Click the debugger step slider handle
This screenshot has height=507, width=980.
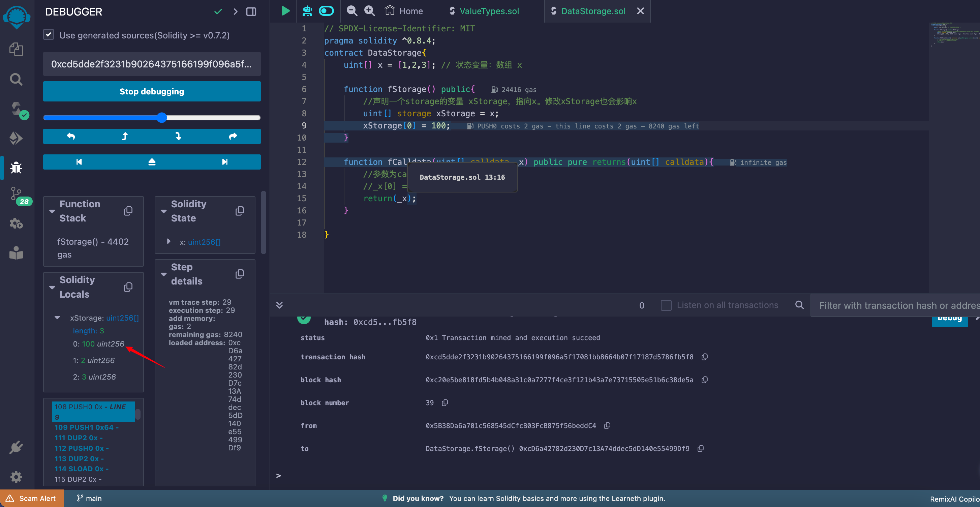[x=162, y=118]
